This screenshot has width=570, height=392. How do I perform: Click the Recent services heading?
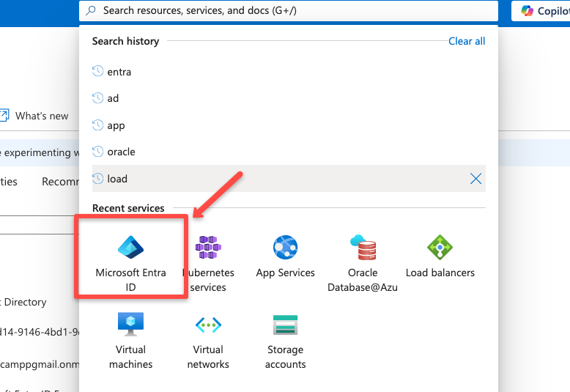[128, 208]
